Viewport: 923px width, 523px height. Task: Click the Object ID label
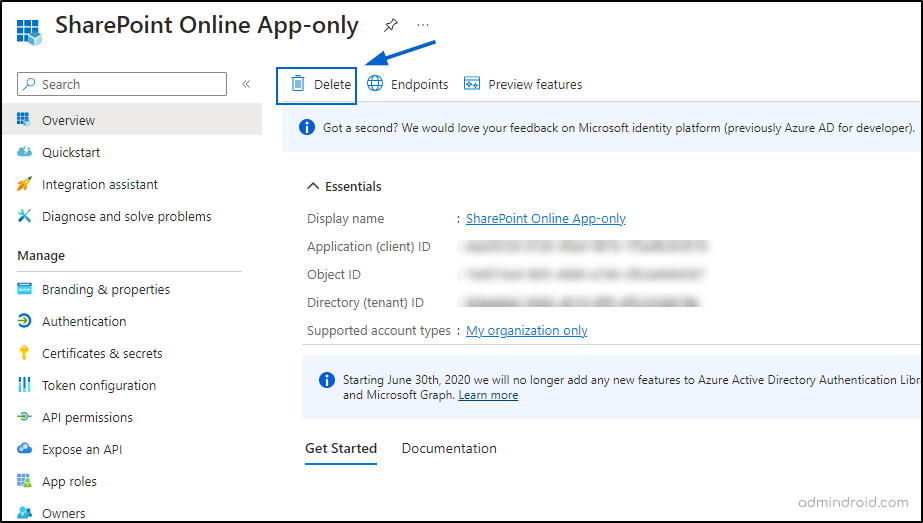(334, 274)
